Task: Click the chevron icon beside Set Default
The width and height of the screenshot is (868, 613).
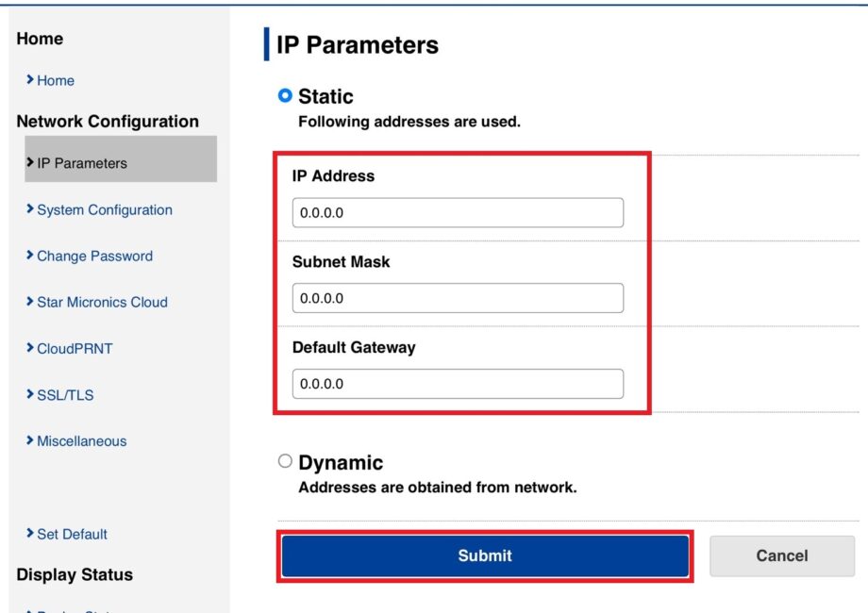Action: pos(30,534)
